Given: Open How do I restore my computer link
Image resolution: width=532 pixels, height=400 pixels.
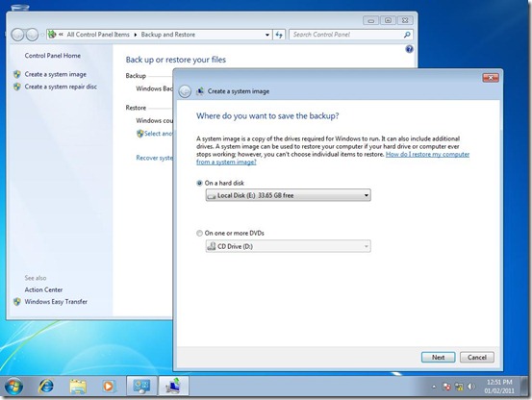Looking at the screenshot, I should [x=427, y=154].
